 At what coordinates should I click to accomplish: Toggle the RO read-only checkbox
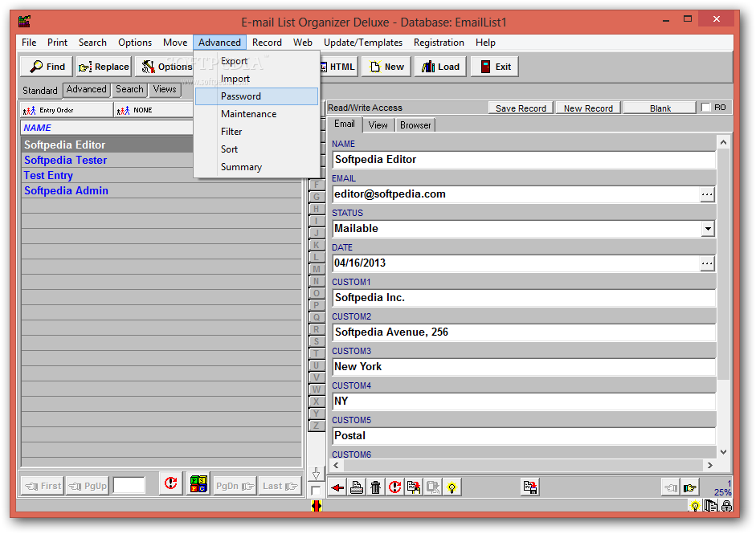click(x=706, y=108)
